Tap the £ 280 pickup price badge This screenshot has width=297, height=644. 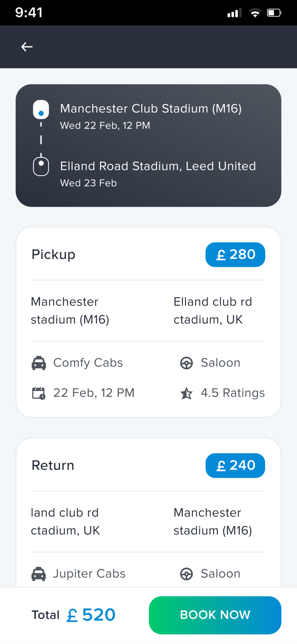(235, 255)
